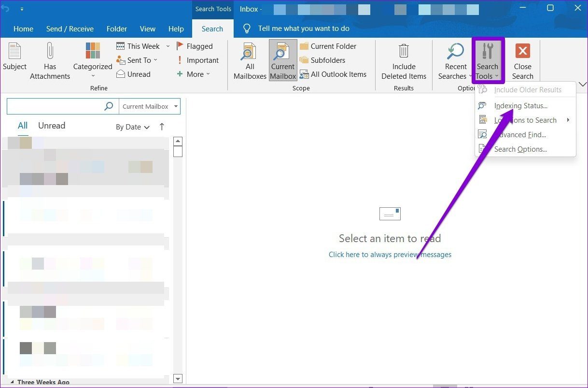Click the magnifier search icon in box
Image resolution: width=588 pixels, height=388 pixels.
tap(109, 106)
